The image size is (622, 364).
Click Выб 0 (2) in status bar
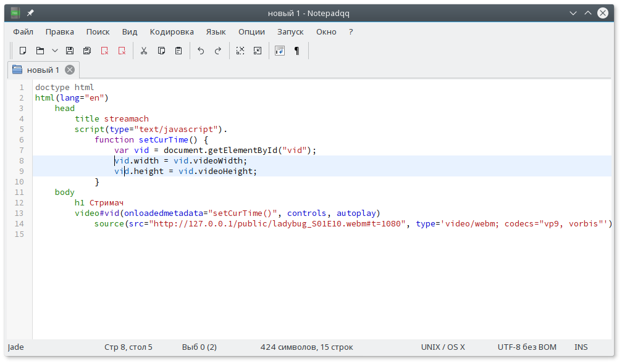(x=199, y=347)
